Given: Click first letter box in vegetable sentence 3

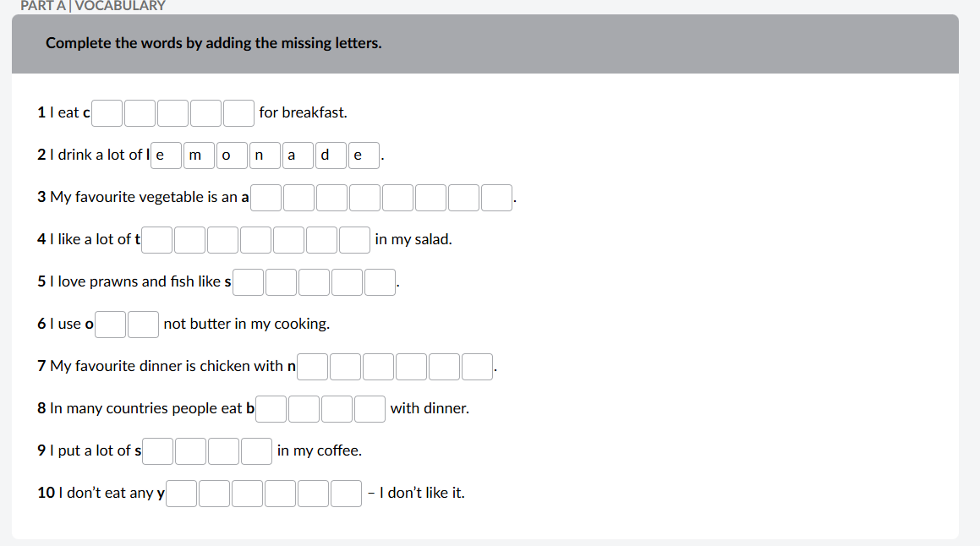Looking at the screenshot, I should coord(266,197).
